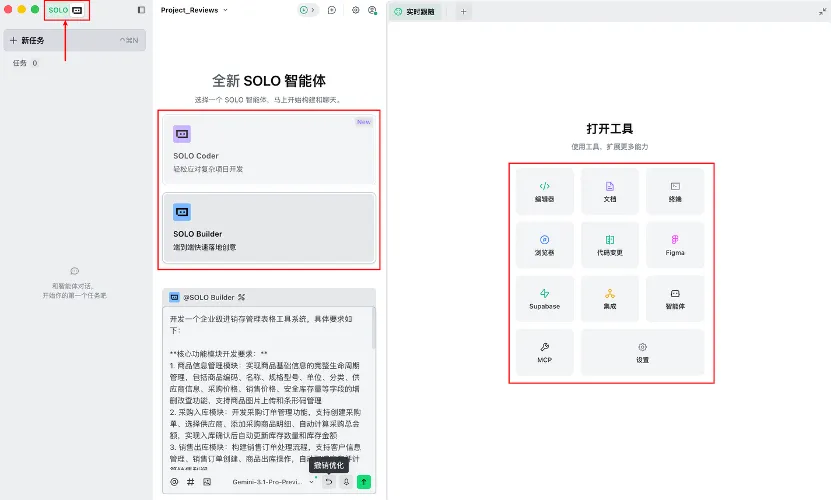Toggle the SOLO mode switch
This screenshot has width=832, height=500.
tap(66, 10)
